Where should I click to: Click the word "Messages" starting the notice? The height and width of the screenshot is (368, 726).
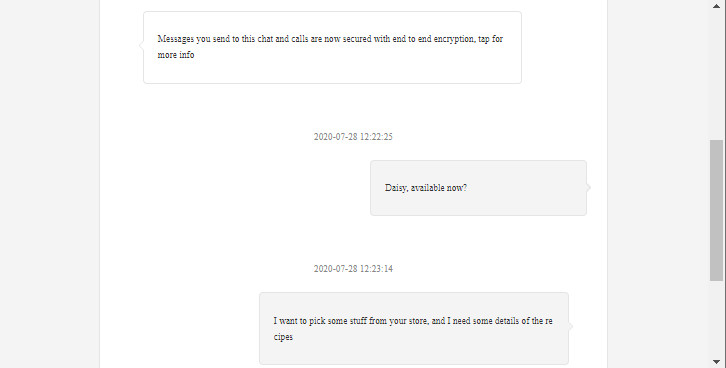(175, 39)
